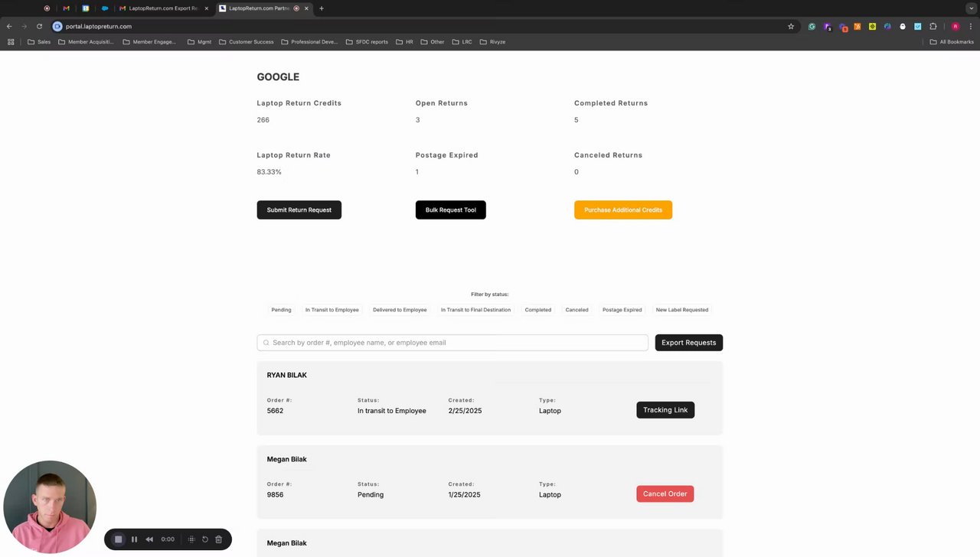This screenshot has height=557, width=980.
Task: Open the Bulk Request Tool
Action: tap(450, 210)
